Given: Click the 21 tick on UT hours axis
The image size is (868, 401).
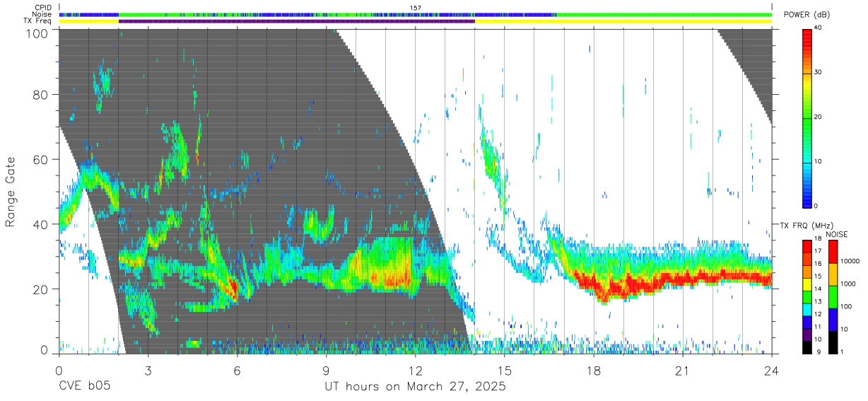Looking at the screenshot, I should click(x=683, y=371).
